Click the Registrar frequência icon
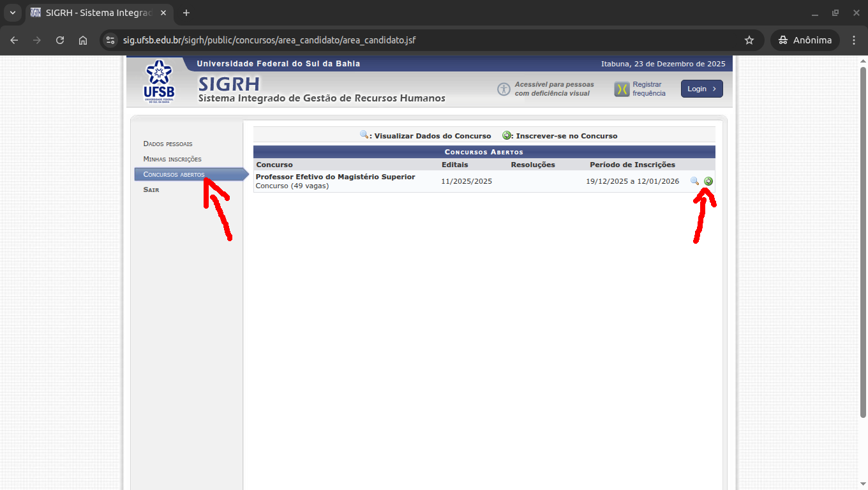Image resolution: width=868 pixels, height=490 pixels. 622,89
